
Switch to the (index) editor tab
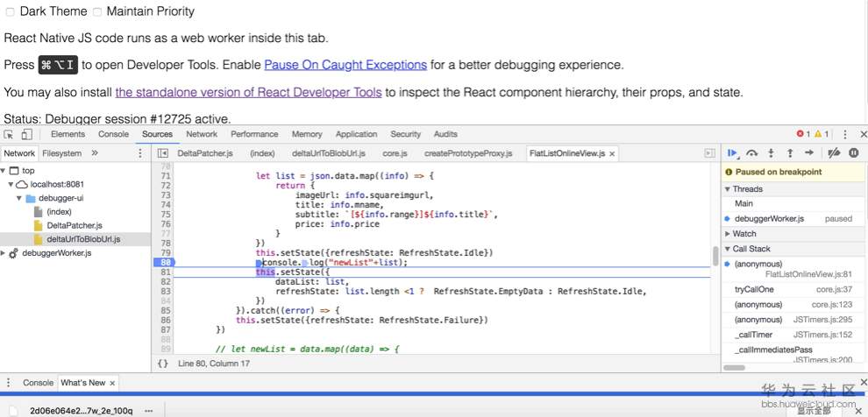(x=262, y=153)
